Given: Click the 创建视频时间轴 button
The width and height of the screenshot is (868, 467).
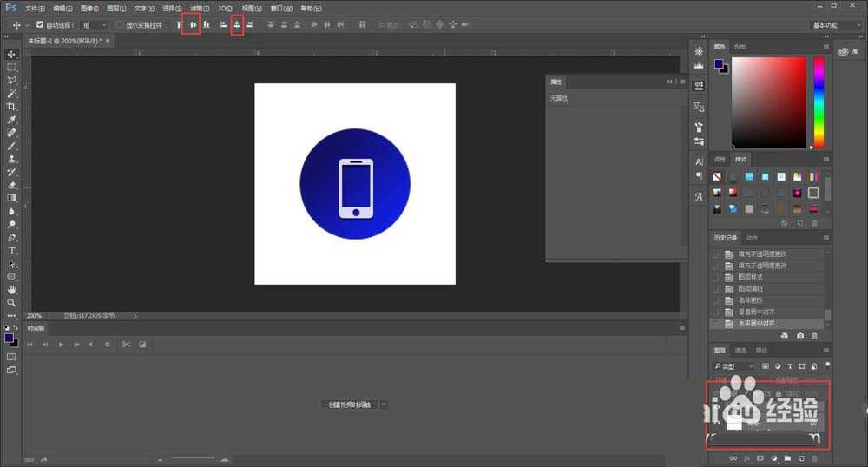Looking at the screenshot, I should click(x=349, y=405).
